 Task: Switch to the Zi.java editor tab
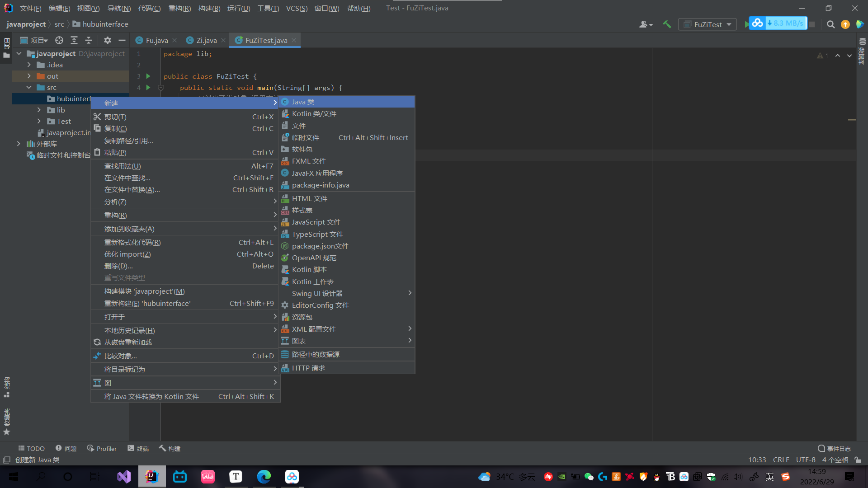tap(206, 40)
